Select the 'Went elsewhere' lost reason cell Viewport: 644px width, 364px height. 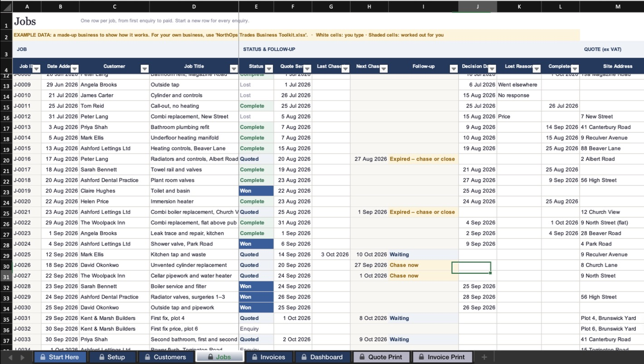tap(519, 85)
